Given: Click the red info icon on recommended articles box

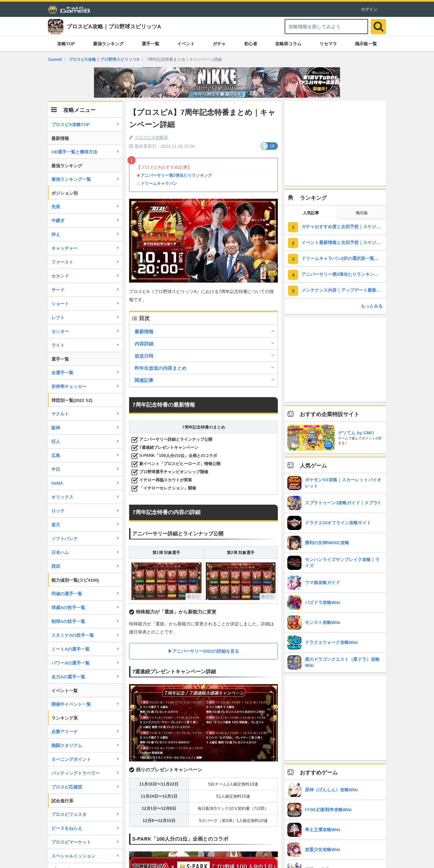Looking at the screenshot, I should click(131, 160).
